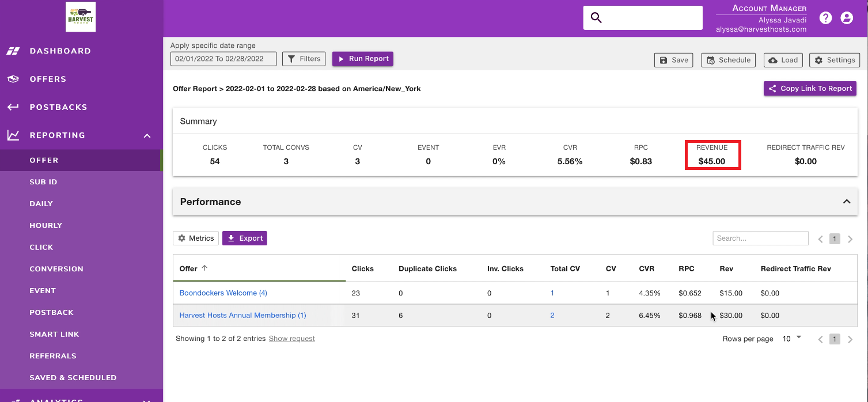The image size is (868, 402).
Task: Click the Save report button
Action: pos(674,60)
